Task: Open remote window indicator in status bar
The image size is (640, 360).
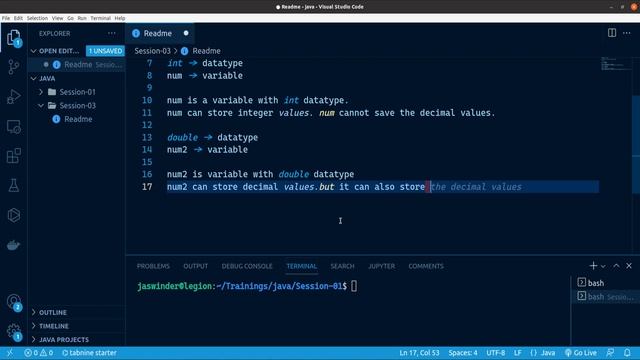Action: click(10, 353)
